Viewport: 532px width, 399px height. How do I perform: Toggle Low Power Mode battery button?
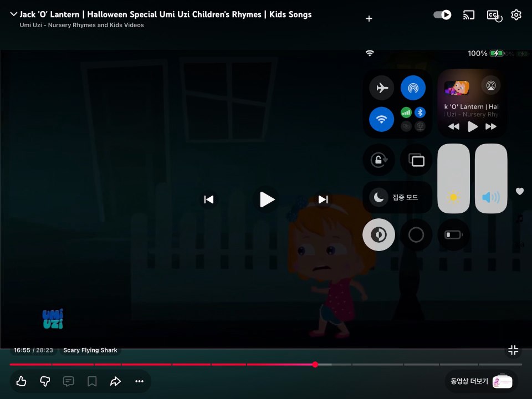tap(454, 234)
